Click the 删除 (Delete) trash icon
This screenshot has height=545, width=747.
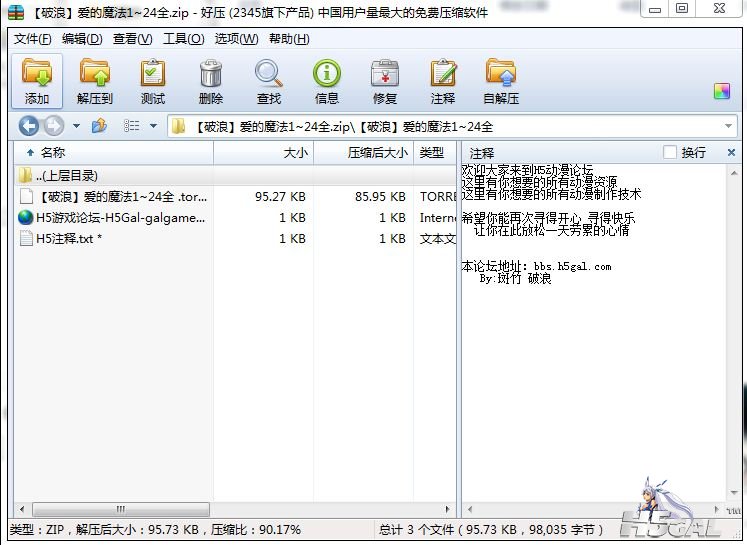coord(211,81)
